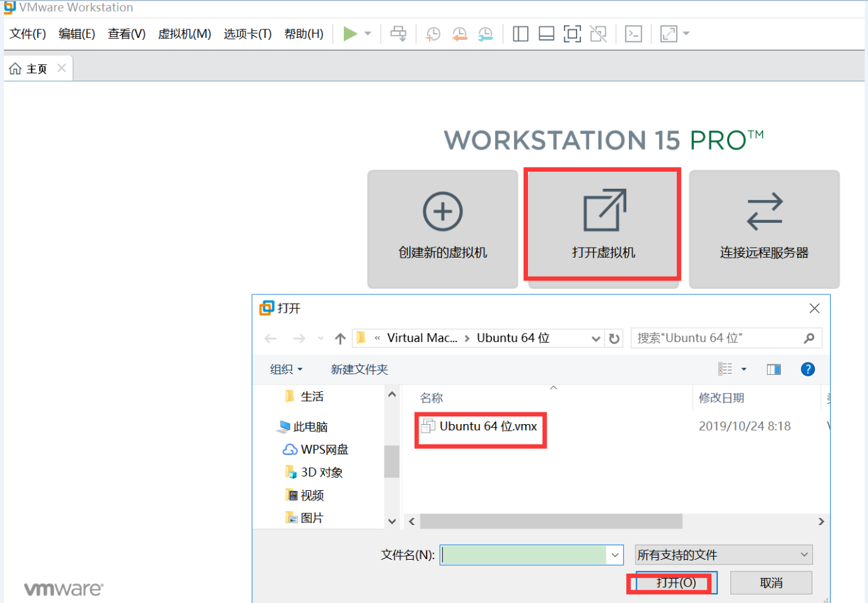The width and height of the screenshot is (868, 603).
Task: Click the navigation pane scroll up arrow
Action: pyautogui.click(x=392, y=395)
